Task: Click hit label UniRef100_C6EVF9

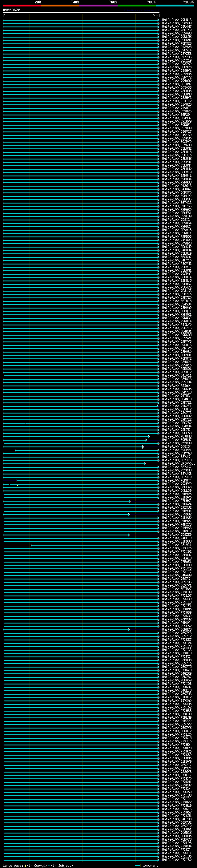Action: click(x=177, y=172)
